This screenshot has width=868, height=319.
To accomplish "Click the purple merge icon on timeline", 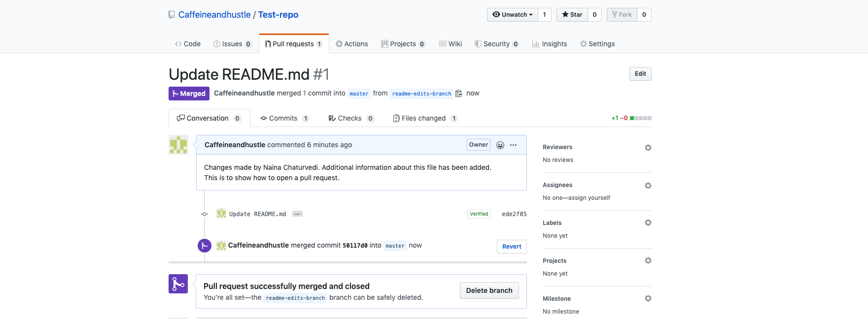I will pos(205,246).
